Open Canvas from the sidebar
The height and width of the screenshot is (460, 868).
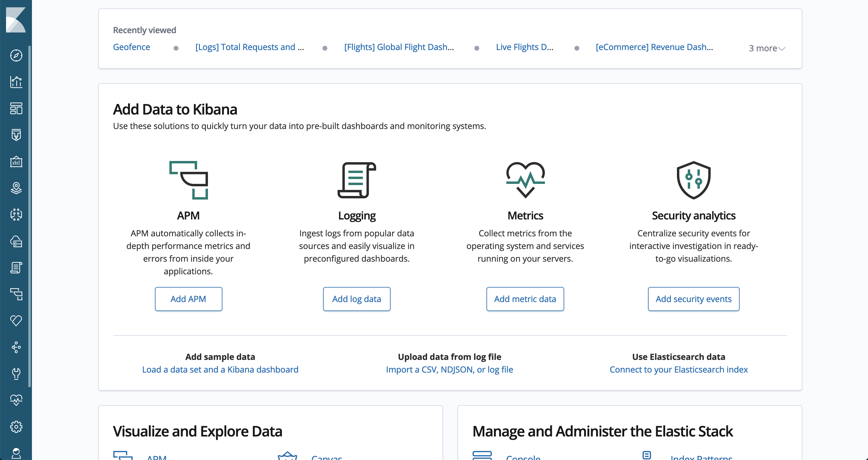(x=16, y=162)
